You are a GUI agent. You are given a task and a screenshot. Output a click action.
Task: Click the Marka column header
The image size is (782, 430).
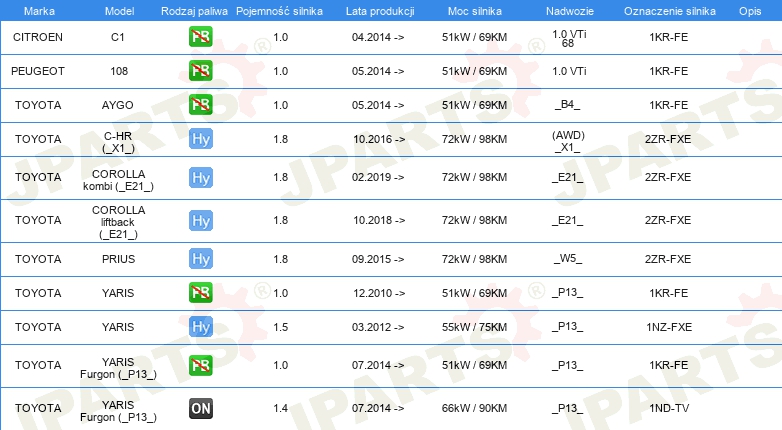tap(39, 11)
